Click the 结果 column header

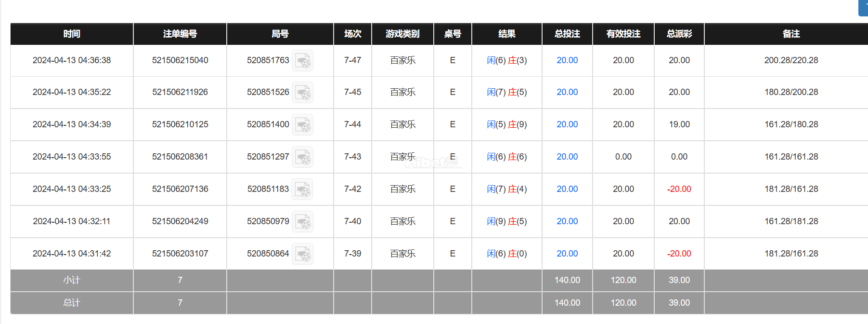pyautogui.click(x=507, y=34)
